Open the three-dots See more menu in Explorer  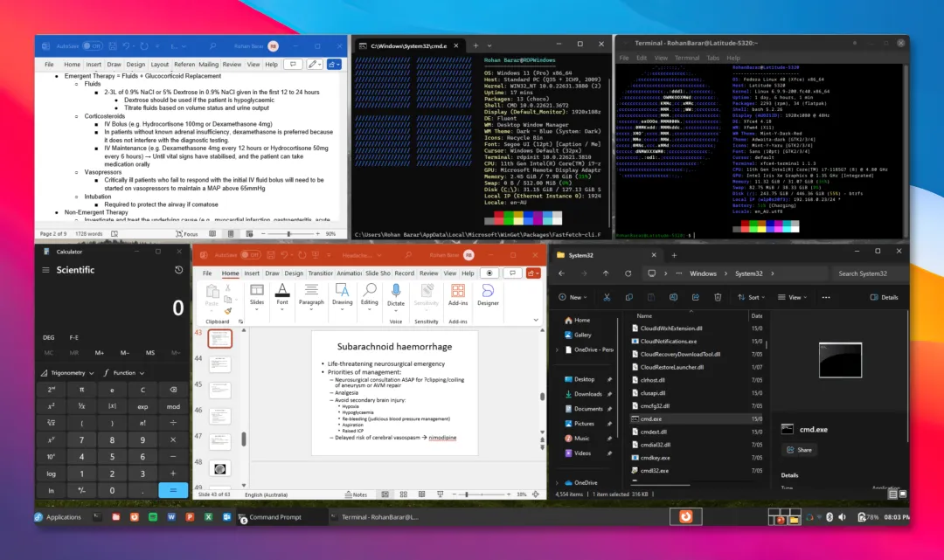click(825, 297)
